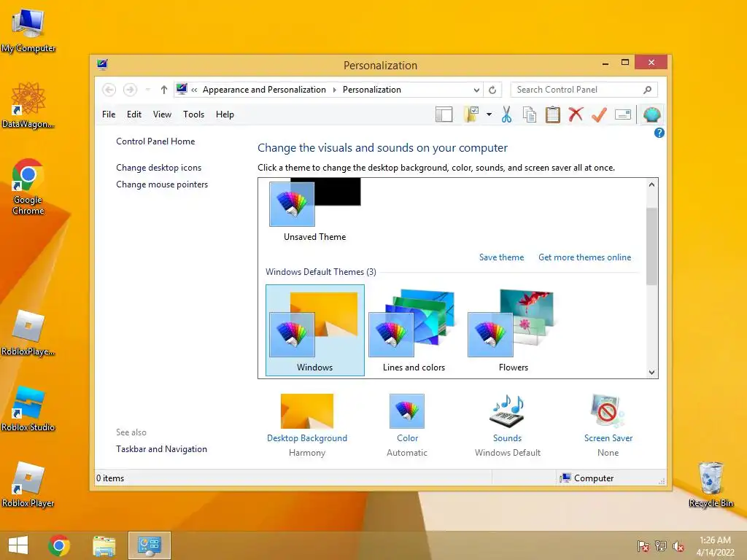Click the network tray icon
Image resolution: width=747 pixels, height=560 pixels.
660,545
